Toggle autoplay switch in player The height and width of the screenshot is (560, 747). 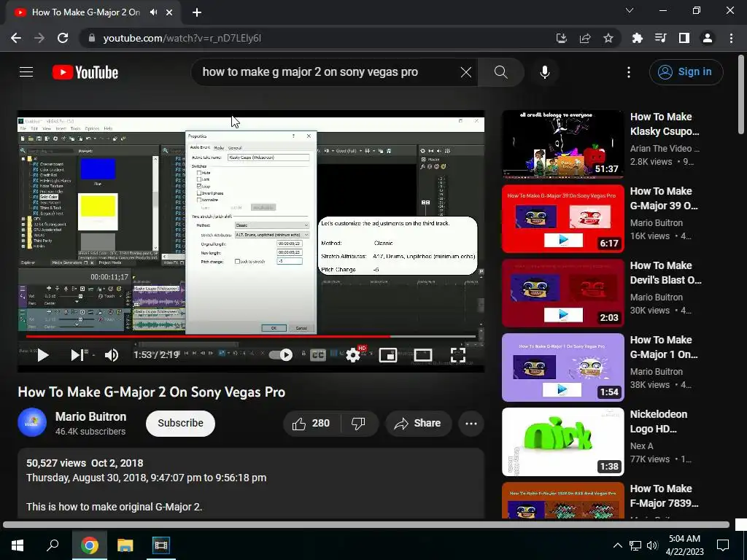click(x=281, y=355)
